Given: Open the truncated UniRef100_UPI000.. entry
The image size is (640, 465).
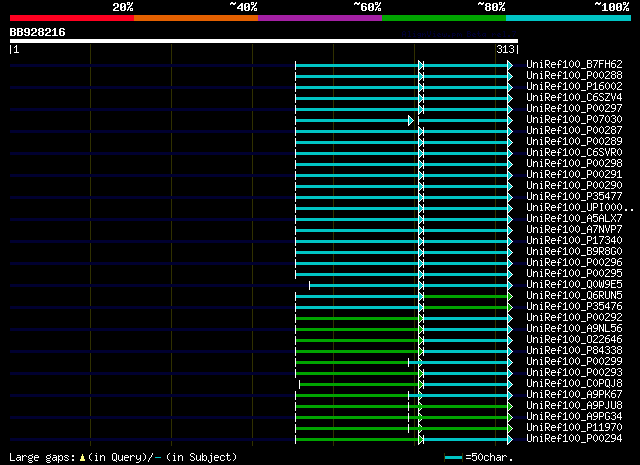Looking at the screenshot, I should click(x=580, y=208).
